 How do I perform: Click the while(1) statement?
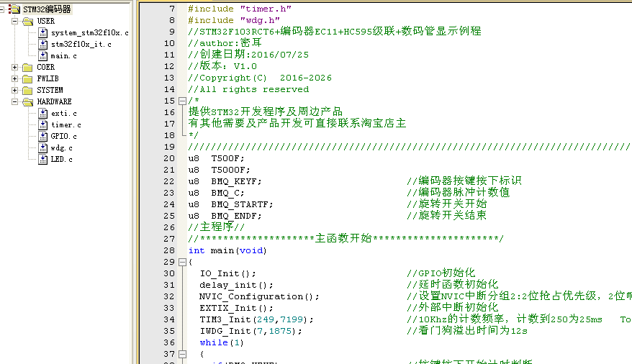(x=222, y=342)
